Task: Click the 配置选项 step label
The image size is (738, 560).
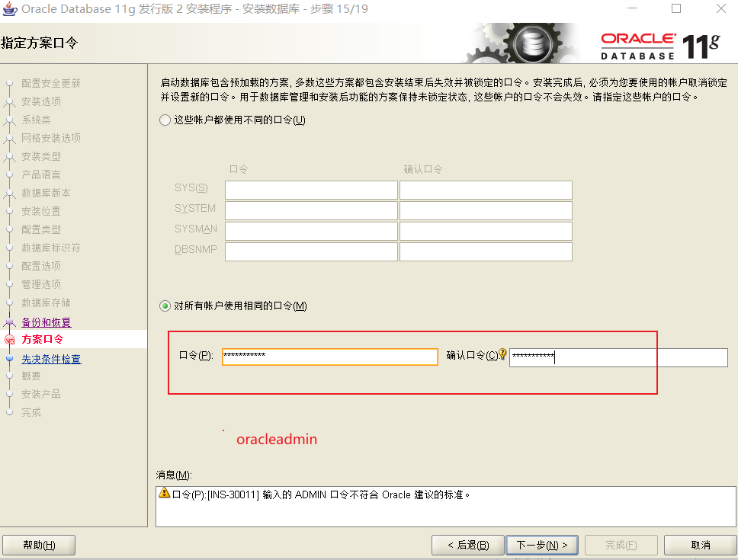Action: [41, 266]
